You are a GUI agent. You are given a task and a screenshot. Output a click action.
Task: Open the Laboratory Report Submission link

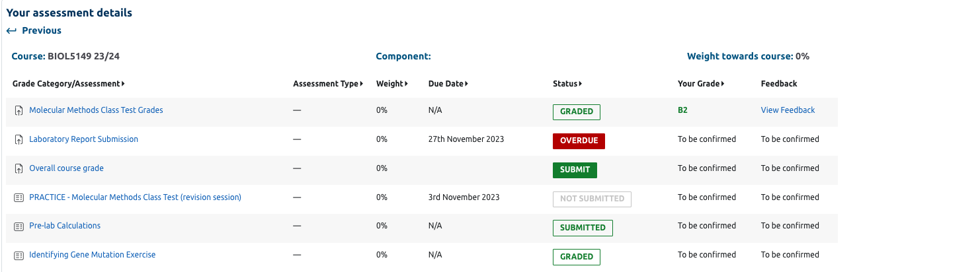(x=83, y=139)
